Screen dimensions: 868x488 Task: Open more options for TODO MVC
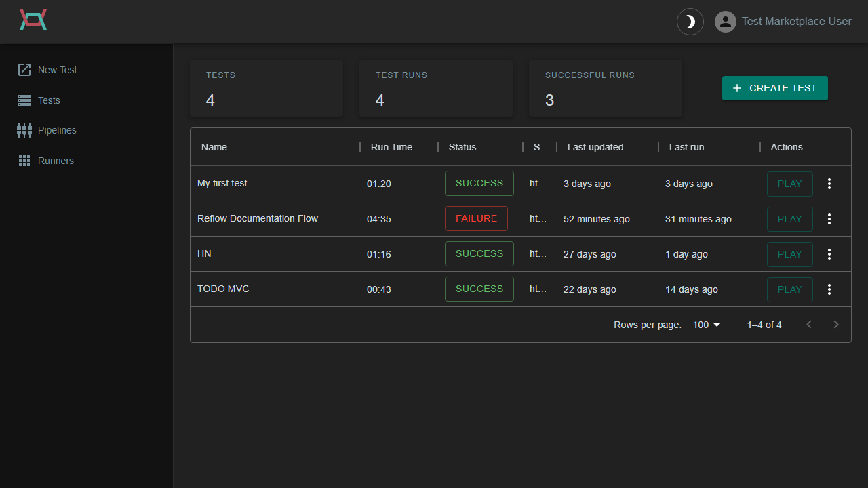(x=829, y=289)
